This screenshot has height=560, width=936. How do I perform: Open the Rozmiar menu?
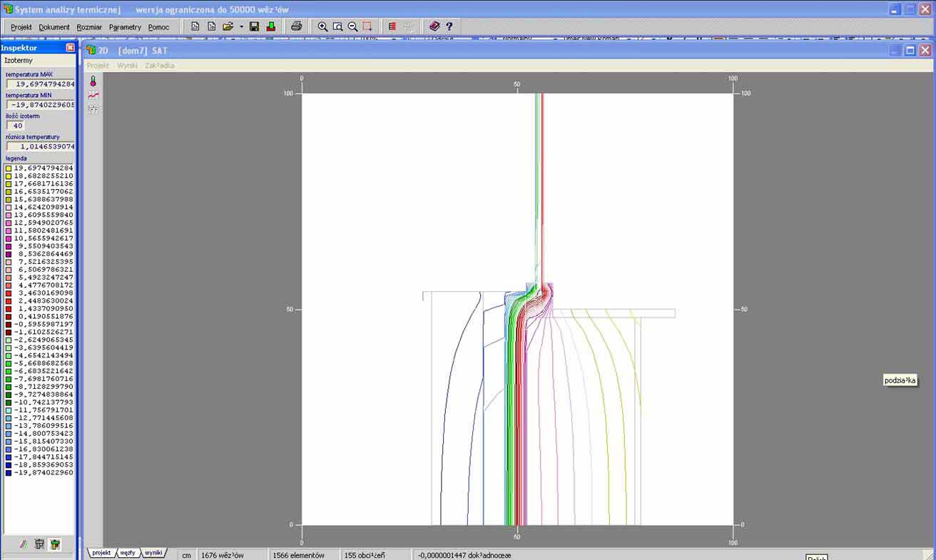(x=89, y=27)
